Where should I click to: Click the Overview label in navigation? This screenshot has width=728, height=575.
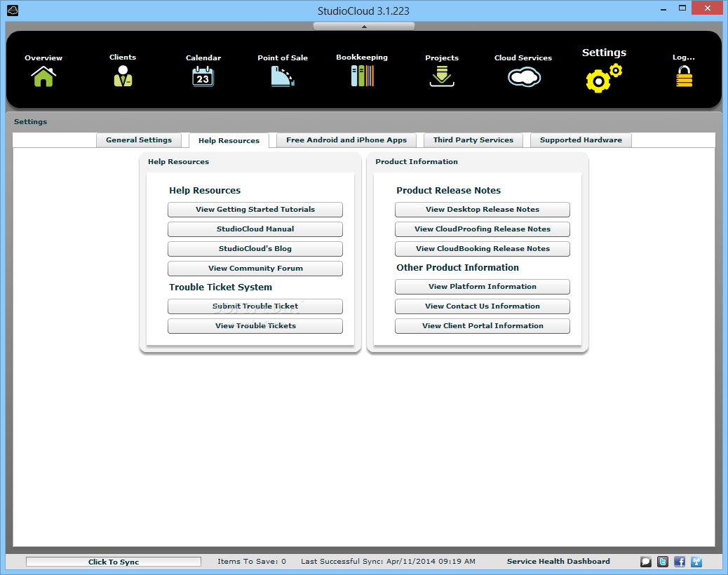[43, 57]
